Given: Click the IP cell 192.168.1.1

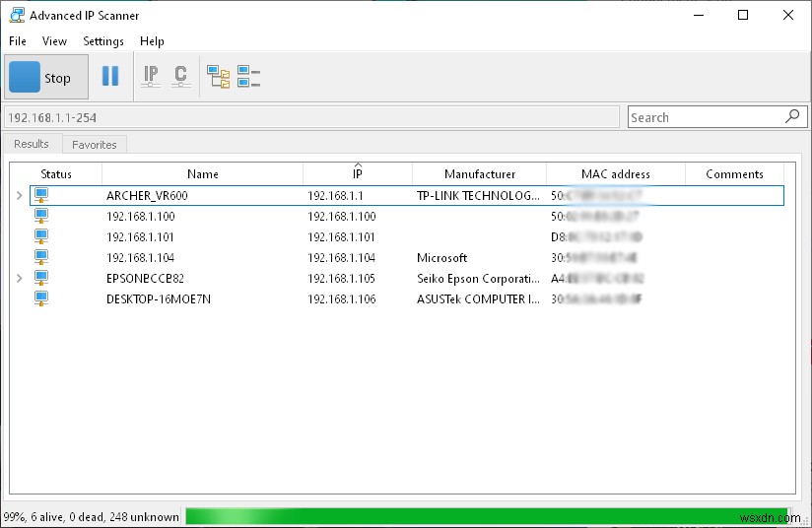Looking at the screenshot, I should [336, 196].
